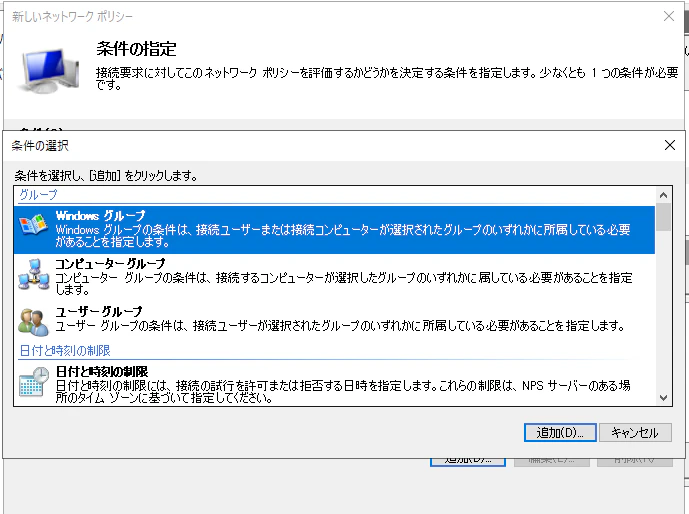Select the Windows グループ icon

tap(33, 225)
